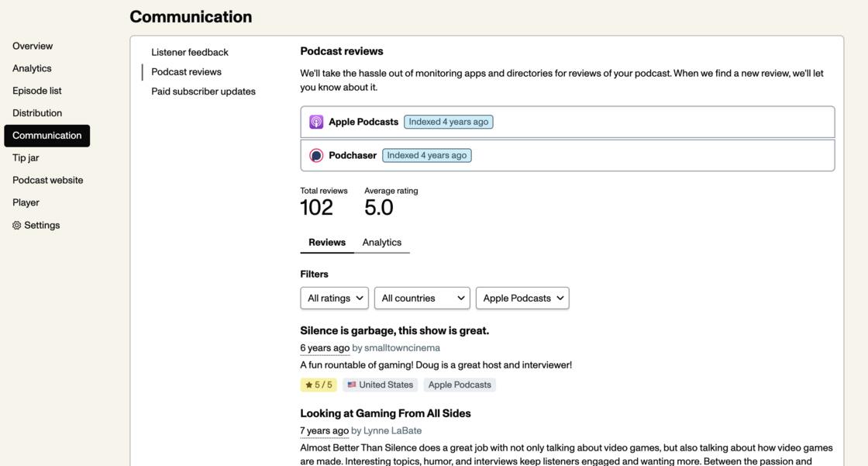Screen dimensions: 868x466
Task: Click the star icon in 5 / 5 badge
Action: [x=309, y=385]
